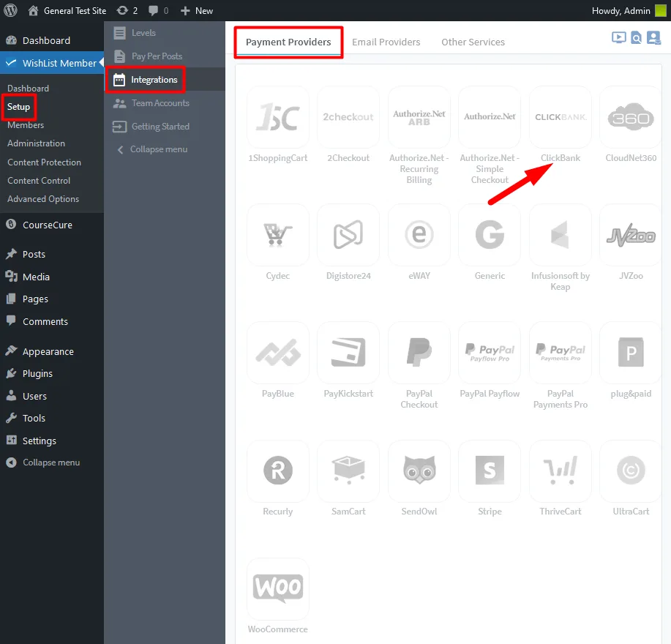
Task: Select the Payment Providers tab
Action: (x=288, y=42)
